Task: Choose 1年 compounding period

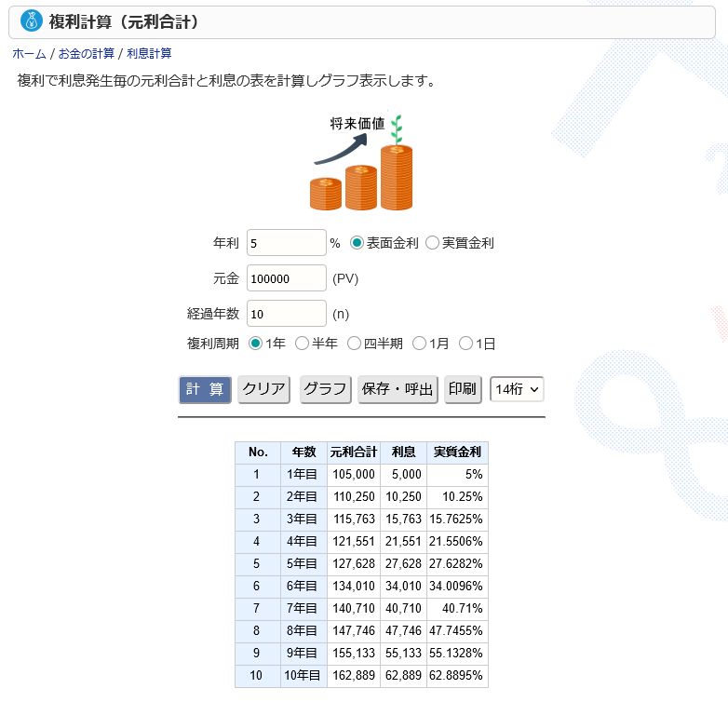Action: (255, 344)
